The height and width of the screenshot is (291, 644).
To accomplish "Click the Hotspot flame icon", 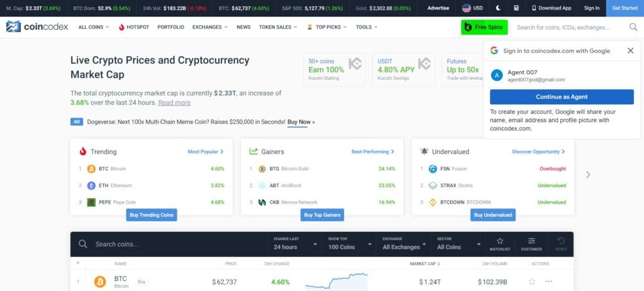I will coord(121,27).
